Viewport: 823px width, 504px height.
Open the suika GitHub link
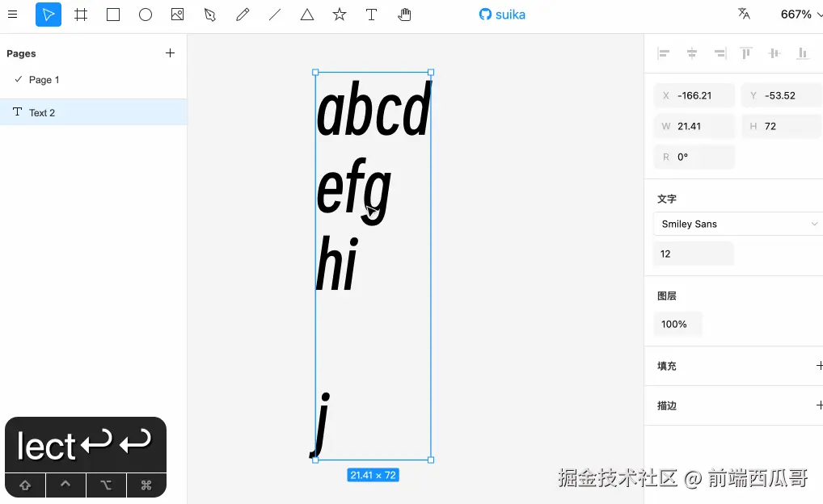(502, 15)
